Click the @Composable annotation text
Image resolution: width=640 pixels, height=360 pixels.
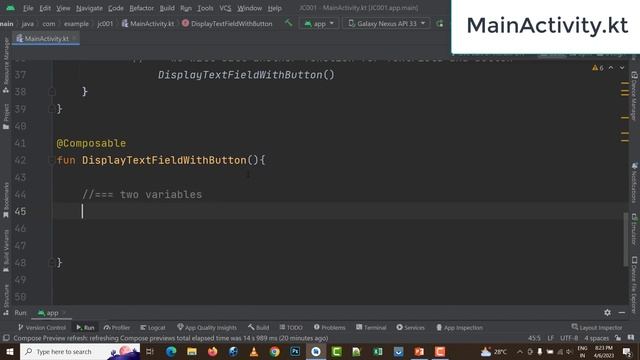coord(91,143)
